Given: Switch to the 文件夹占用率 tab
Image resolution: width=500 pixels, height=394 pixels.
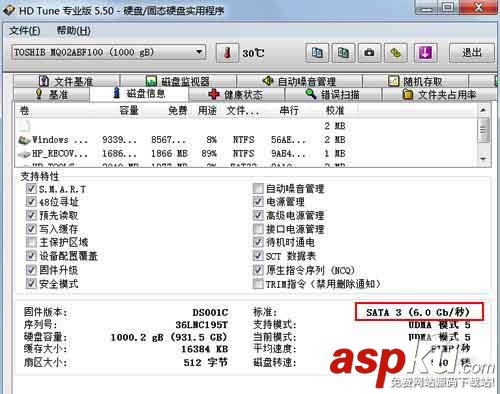Looking at the screenshot, I should pyautogui.click(x=439, y=95).
